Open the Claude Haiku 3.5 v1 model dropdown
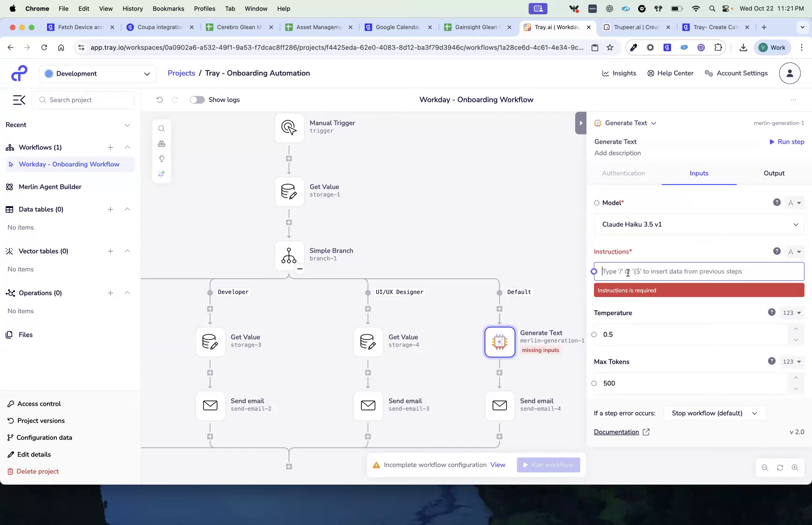Image resolution: width=812 pixels, height=525 pixels. (699, 224)
